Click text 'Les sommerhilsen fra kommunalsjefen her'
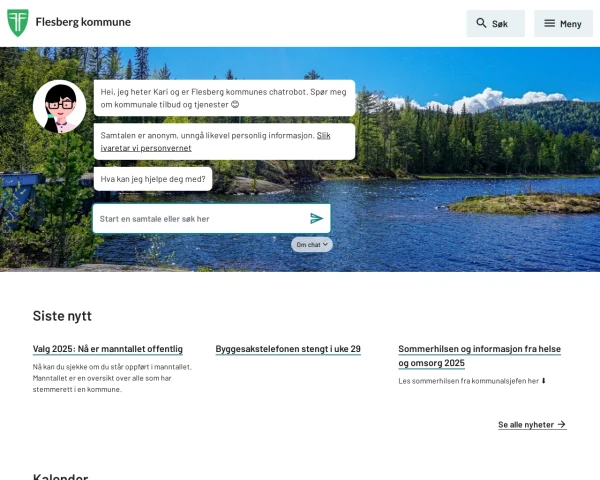 468,381
